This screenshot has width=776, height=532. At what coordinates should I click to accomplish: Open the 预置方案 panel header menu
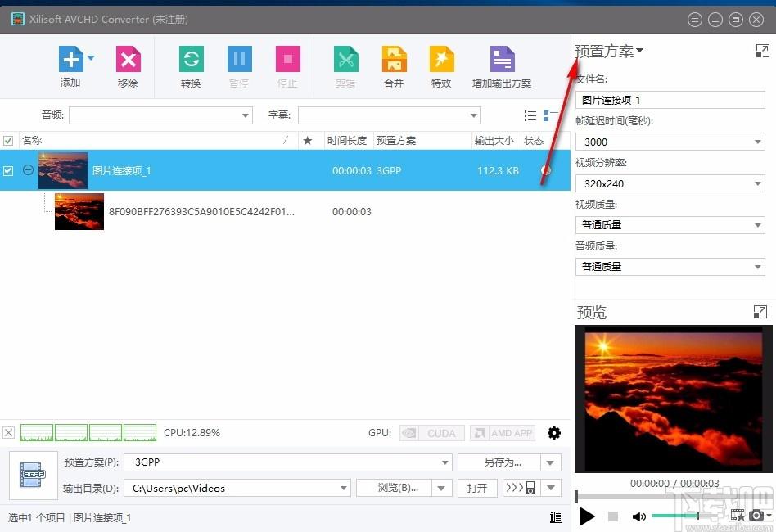[x=609, y=51]
